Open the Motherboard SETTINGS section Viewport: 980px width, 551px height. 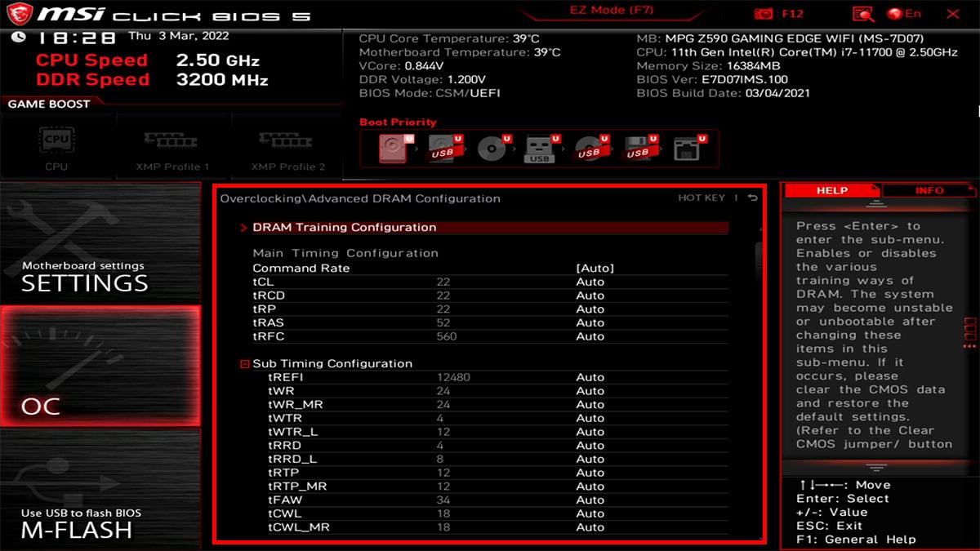[x=100, y=242]
